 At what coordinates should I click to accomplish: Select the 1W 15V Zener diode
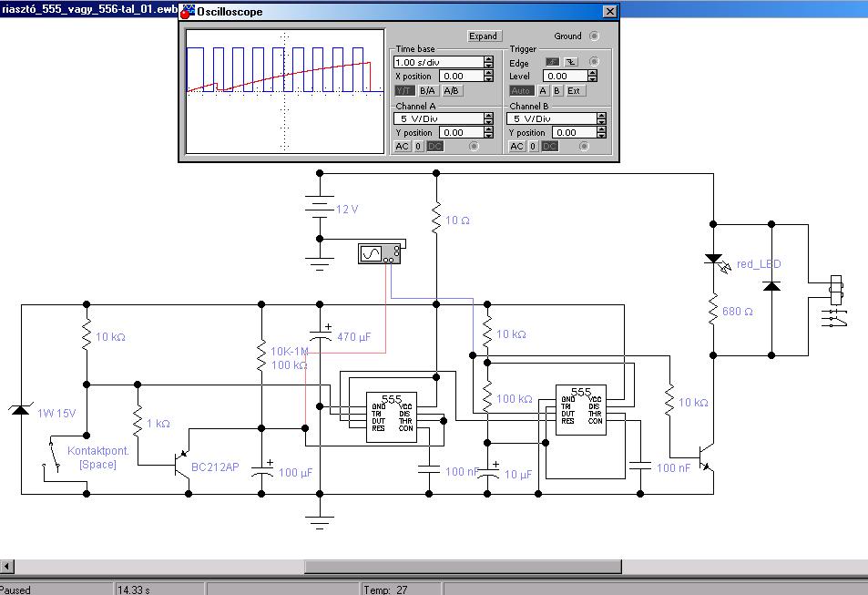coord(20,410)
